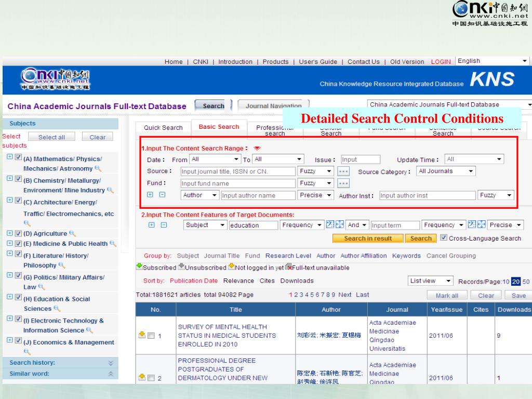Viewport: 532px width, 399px height.
Task: Click Issue input field
Action: [x=361, y=159]
